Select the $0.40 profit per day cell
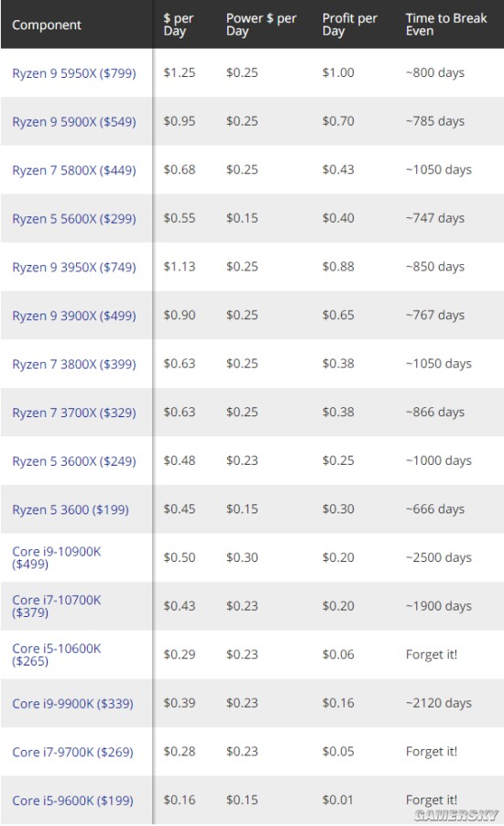This screenshot has height=826, width=504. 338,218
